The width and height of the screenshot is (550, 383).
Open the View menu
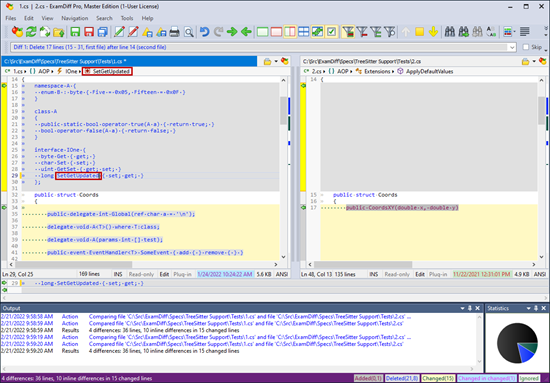(47, 18)
